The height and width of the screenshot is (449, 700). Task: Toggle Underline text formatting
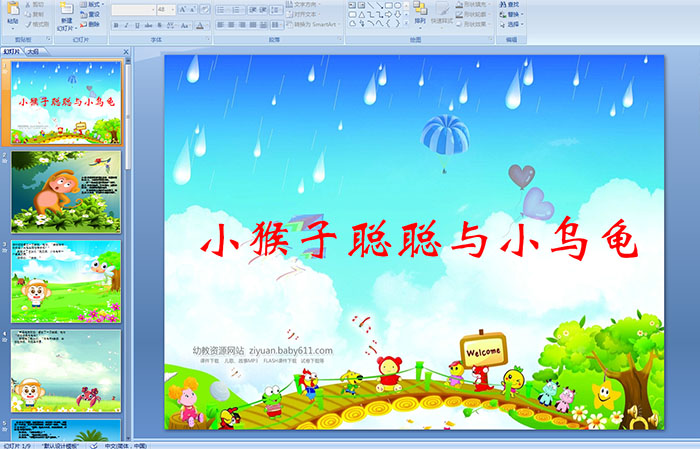coord(135,25)
